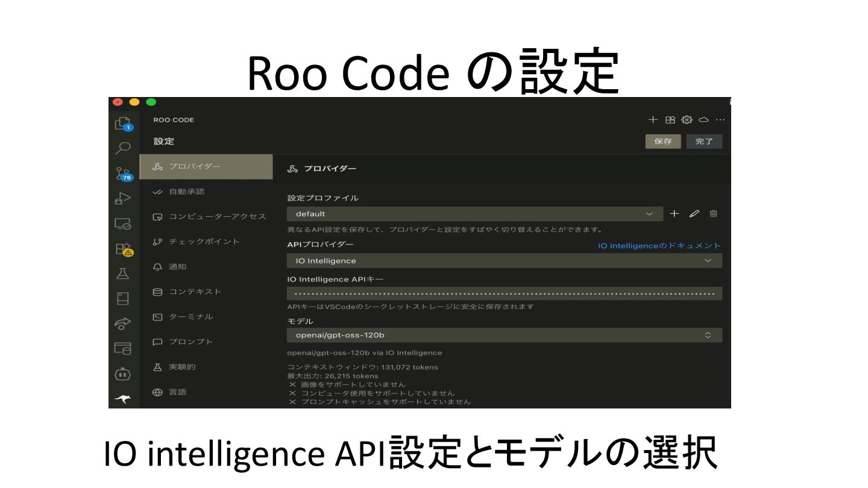Open the Roo Code kangaroo icon
The image size is (868, 488).
click(123, 399)
